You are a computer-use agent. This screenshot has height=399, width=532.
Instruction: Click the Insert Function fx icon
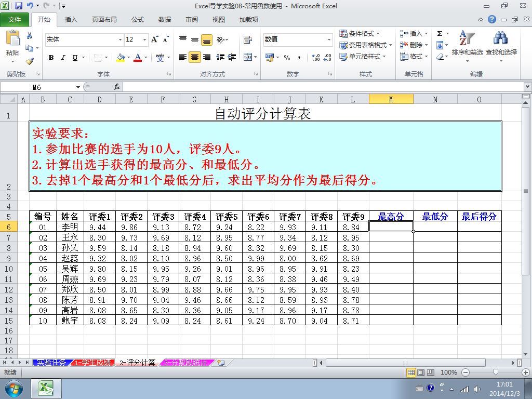[117, 87]
